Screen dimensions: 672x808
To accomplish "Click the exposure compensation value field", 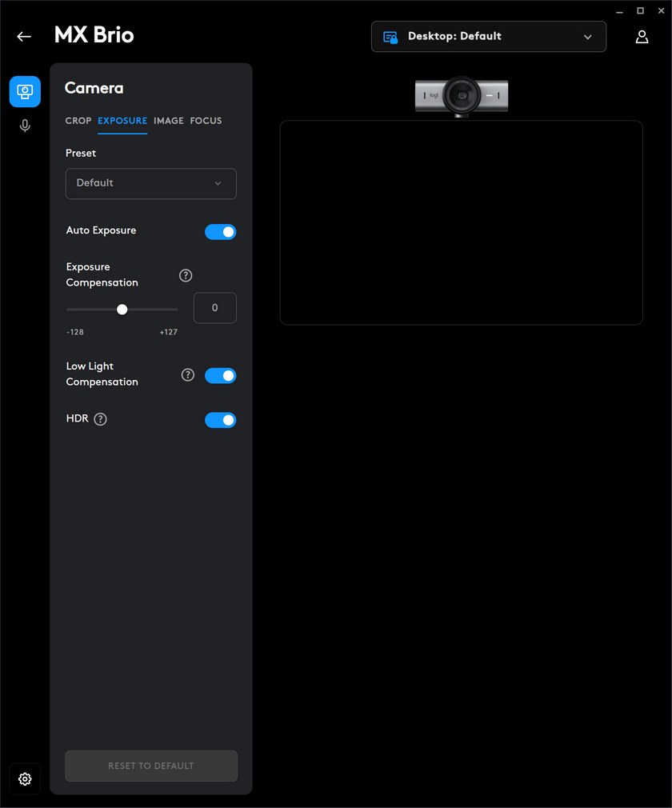I will pos(215,308).
